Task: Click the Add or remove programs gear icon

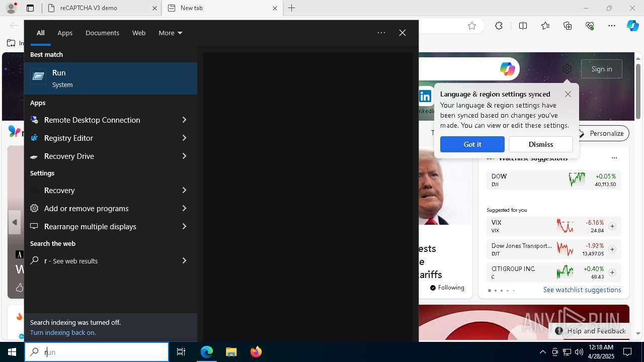Action: 34,208
